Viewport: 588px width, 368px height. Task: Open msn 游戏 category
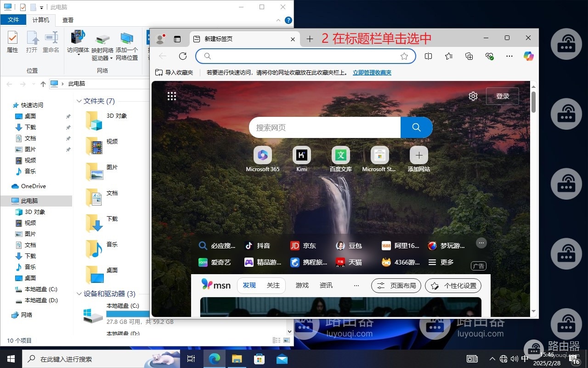pyautogui.click(x=302, y=286)
